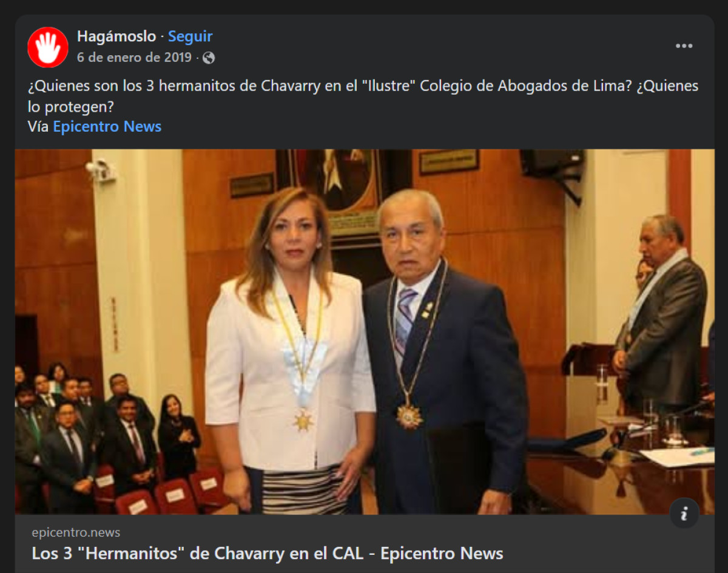Image resolution: width=728 pixels, height=573 pixels.
Task: Open the post date 6 de enero de 2019
Action: coord(134,58)
